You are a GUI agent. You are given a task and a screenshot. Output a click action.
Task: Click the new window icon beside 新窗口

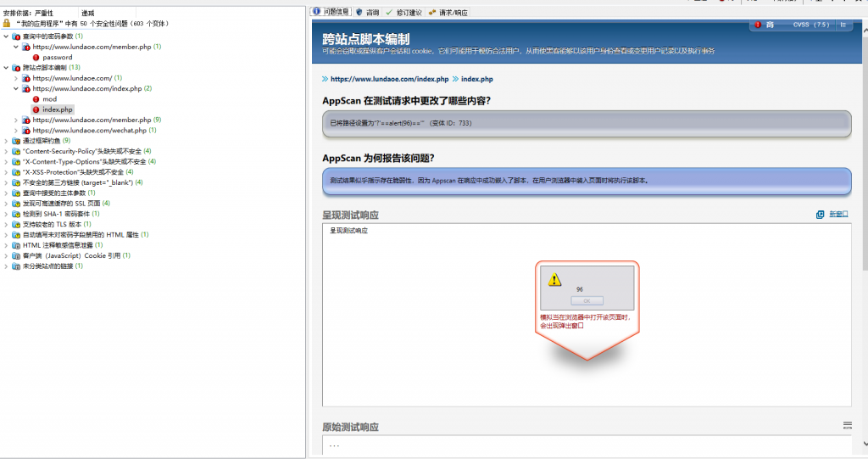click(x=820, y=215)
